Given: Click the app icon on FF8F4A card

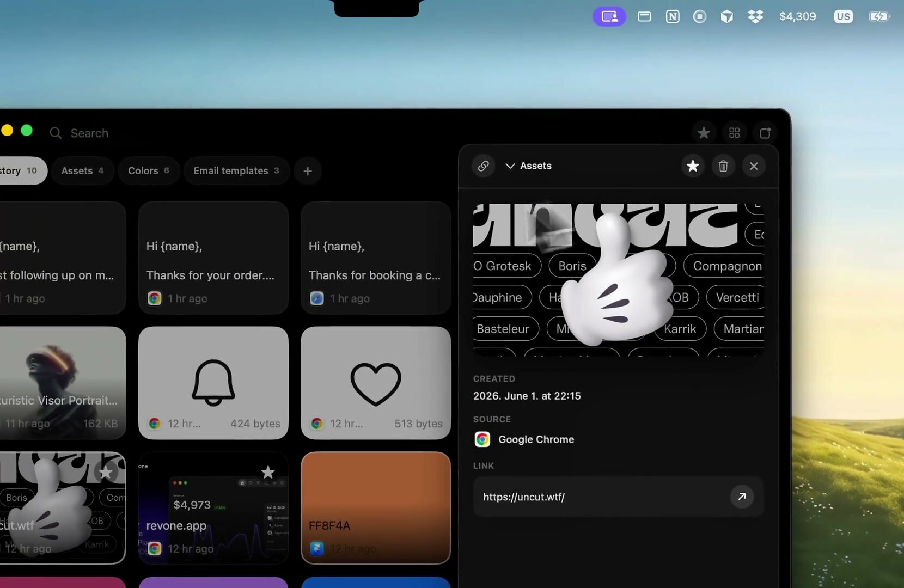Looking at the screenshot, I should click(317, 548).
